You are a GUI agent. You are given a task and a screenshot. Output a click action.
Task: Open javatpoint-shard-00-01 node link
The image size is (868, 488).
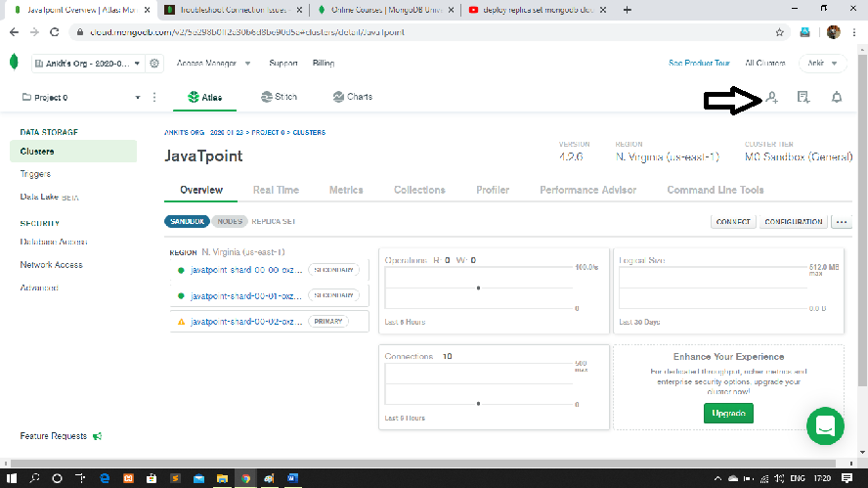tap(246, 295)
